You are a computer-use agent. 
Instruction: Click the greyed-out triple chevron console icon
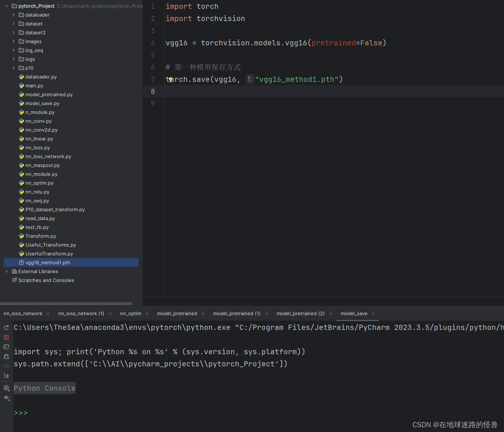click(x=6, y=366)
